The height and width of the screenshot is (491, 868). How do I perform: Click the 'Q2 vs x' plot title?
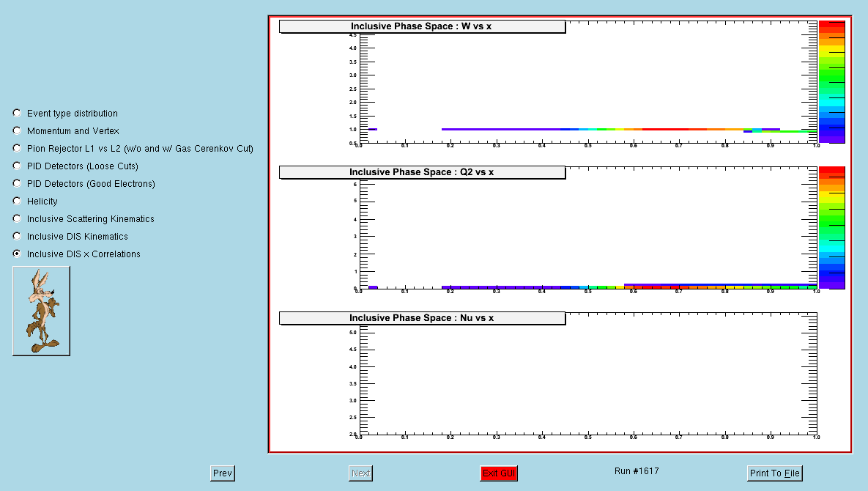(423, 172)
